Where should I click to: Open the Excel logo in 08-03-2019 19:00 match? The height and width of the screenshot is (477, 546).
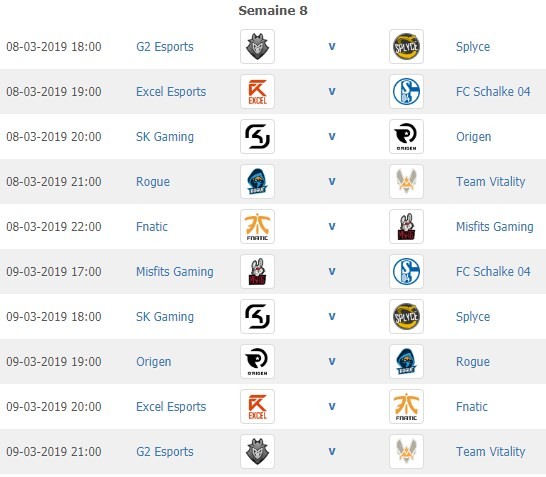pos(257,92)
